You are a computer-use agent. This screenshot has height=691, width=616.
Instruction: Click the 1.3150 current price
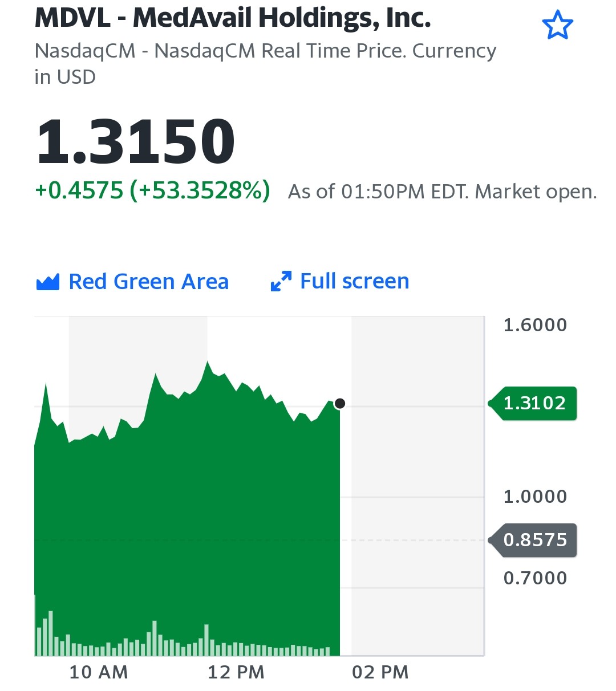(x=135, y=141)
